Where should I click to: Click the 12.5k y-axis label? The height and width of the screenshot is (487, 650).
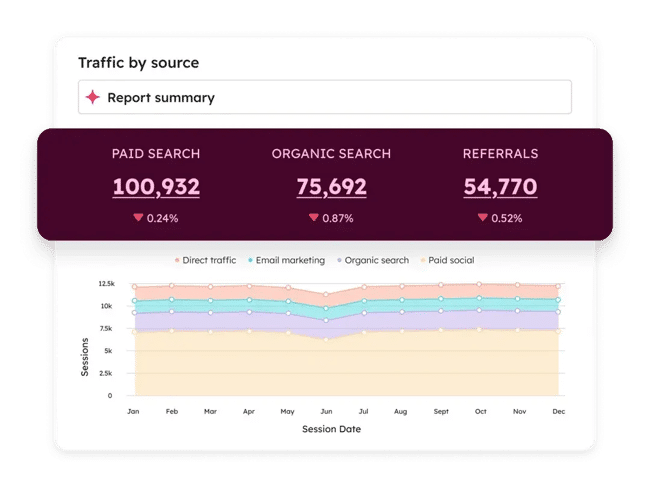point(106,284)
